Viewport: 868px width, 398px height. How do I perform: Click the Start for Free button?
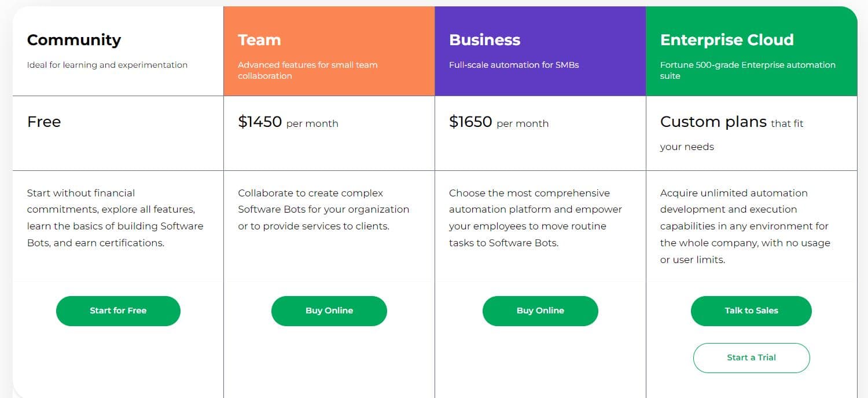118,311
